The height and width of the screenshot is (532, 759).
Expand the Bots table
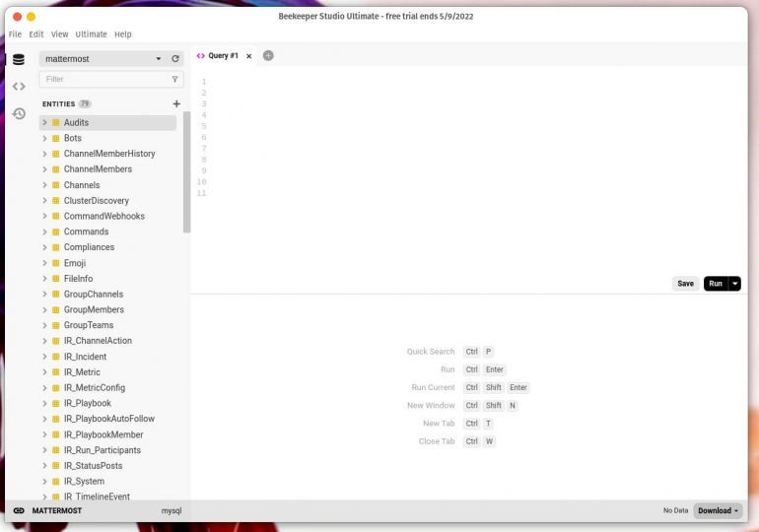point(44,138)
